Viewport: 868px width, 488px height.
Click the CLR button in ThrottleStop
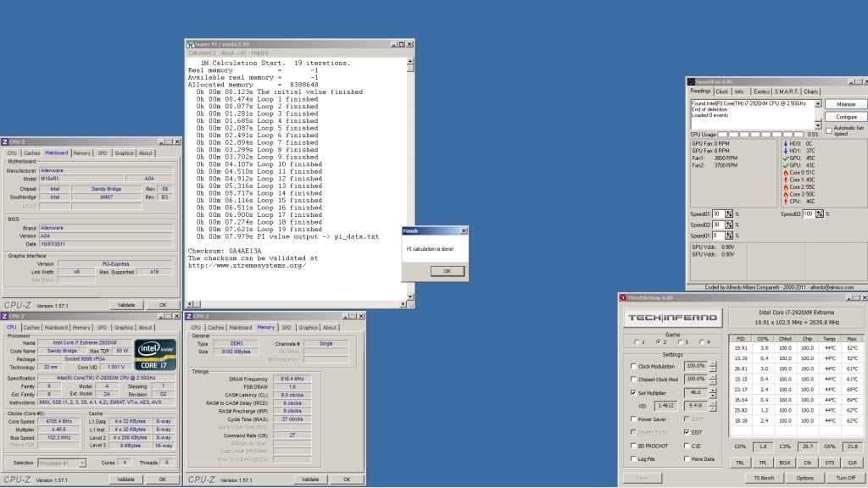[x=853, y=463]
